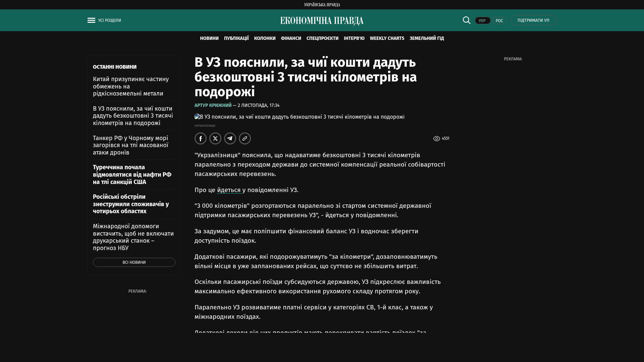Go to Weekly Charts section
The image size is (644, 362).
pos(387,39)
